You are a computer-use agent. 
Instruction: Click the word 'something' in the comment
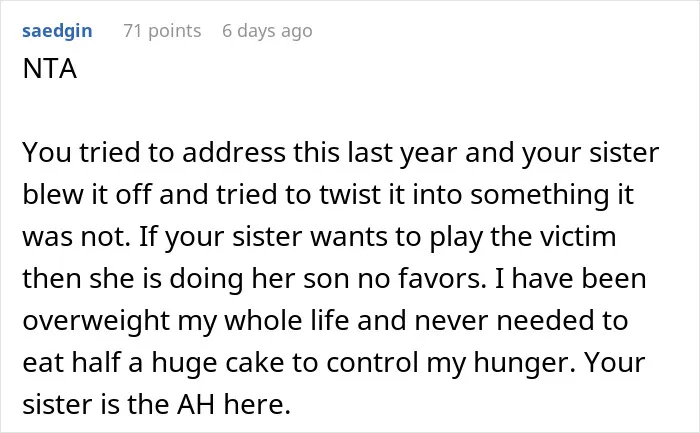[x=540, y=195]
